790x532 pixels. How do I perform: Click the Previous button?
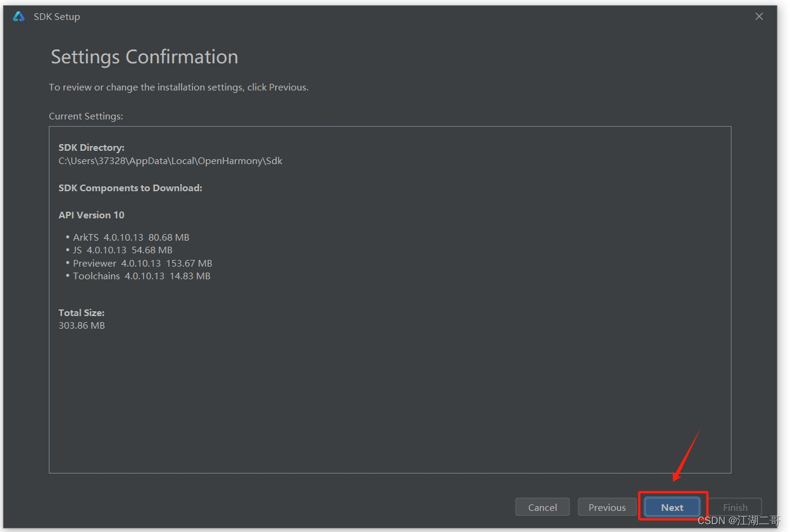click(607, 507)
